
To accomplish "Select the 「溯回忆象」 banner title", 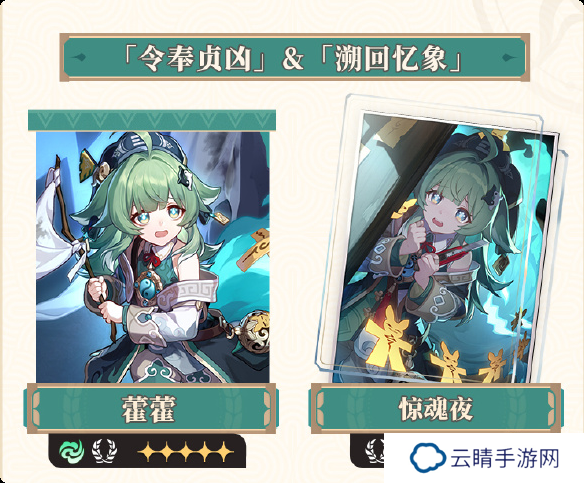I will click(x=391, y=58).
